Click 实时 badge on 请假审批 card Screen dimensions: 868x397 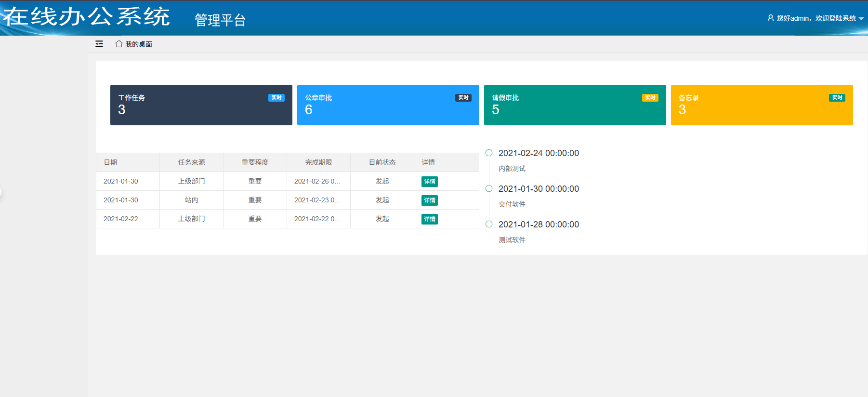pos(650,98)
